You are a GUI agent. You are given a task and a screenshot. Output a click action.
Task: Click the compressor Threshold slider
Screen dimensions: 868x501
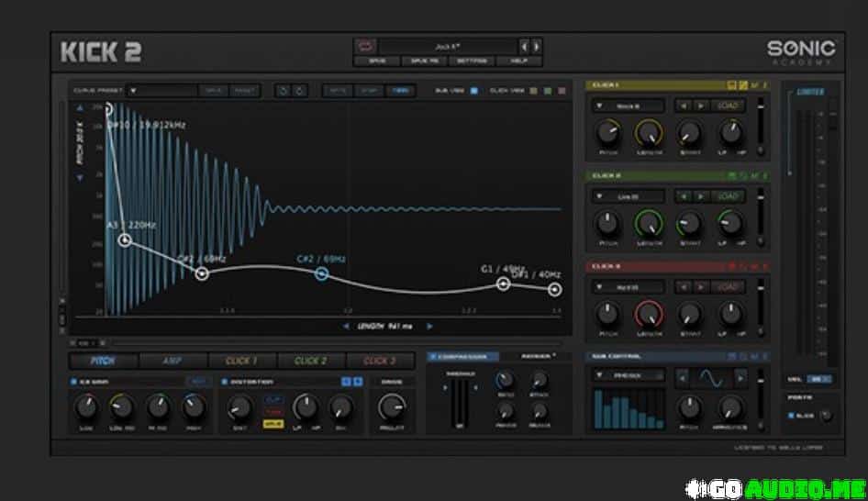click(460, 404)
